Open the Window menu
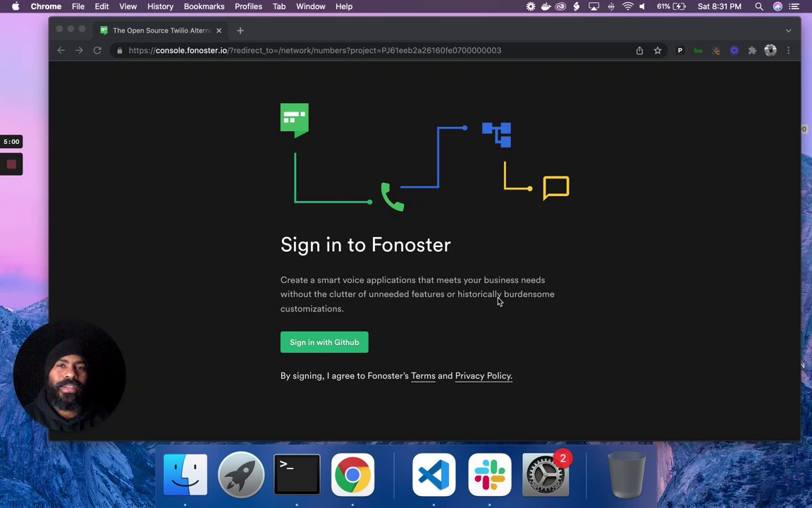The image size is (812, 508). (310, 6)
